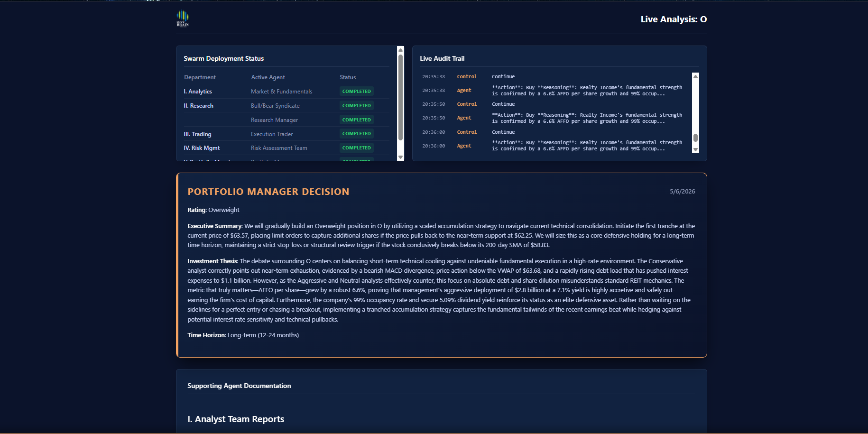Click the Executive Summary label

coord(215,226)
